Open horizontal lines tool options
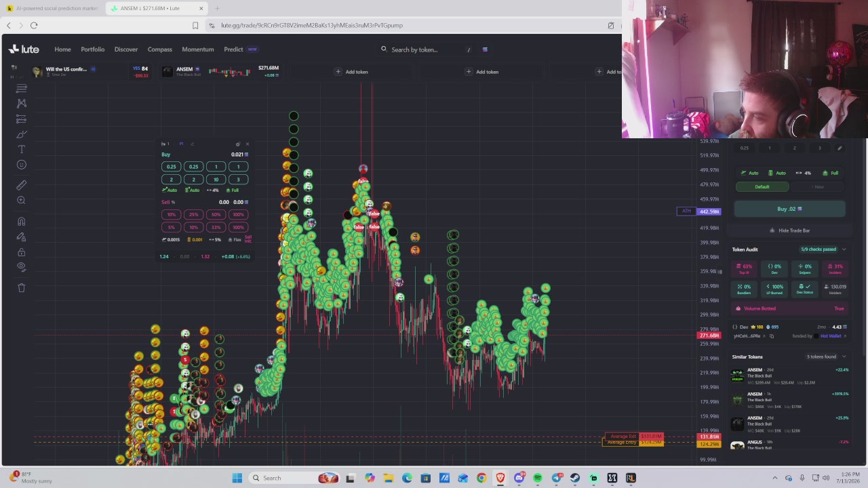Viewport: 868px width, 488px height. (22, 88)
